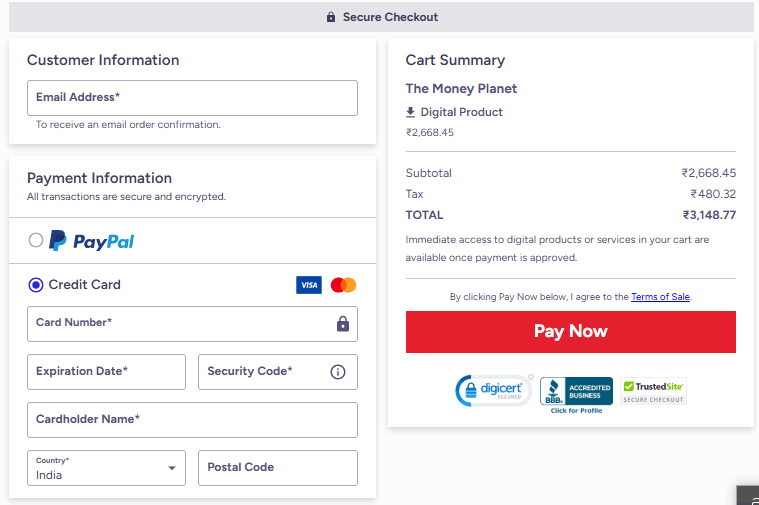Click the TrustedSite secure checkout badge
This screenshot has width=759, height=505.
click(653, 391)
